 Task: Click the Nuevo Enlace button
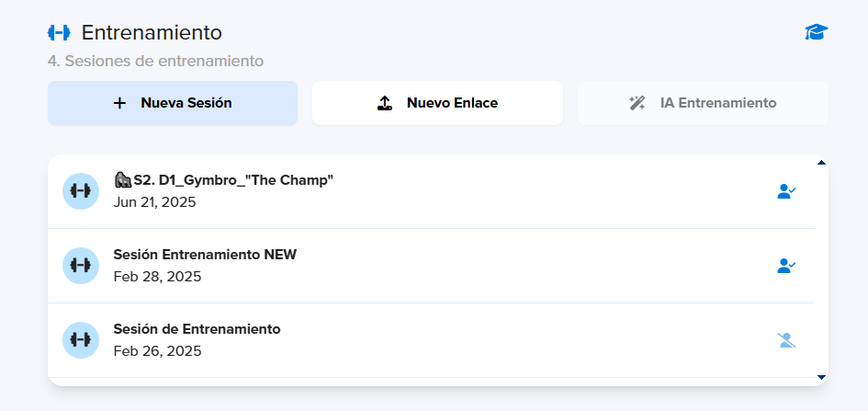point(437,103)
